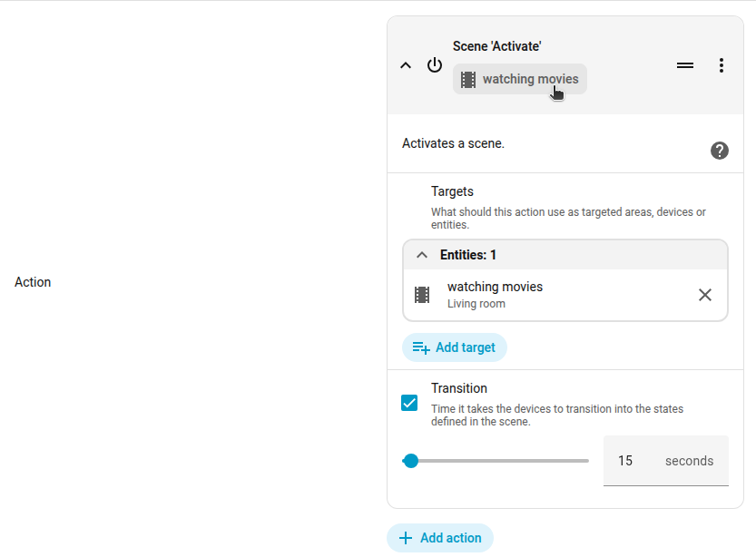
Task: Click the movie reel icon on the scene chip
Action: [468, 79]
